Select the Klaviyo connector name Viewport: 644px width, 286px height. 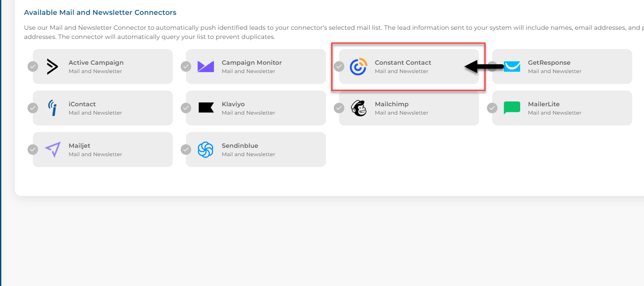coord(233,105)
